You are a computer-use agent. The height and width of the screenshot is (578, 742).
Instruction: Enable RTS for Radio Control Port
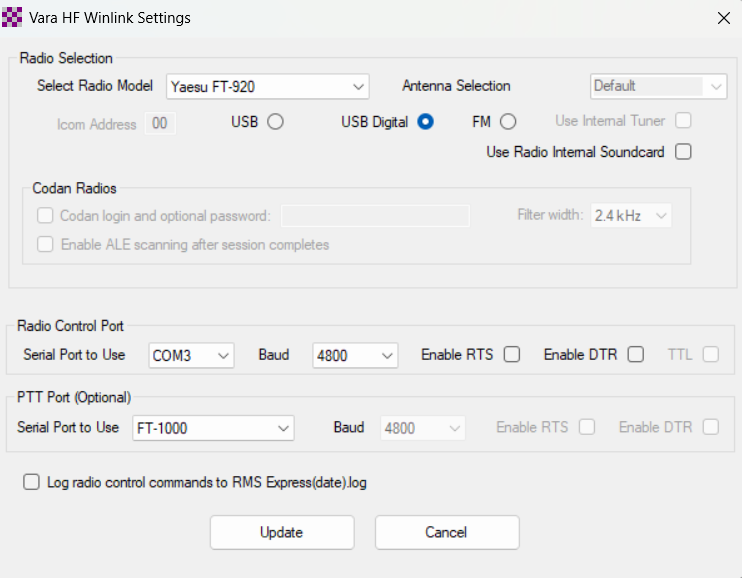[512, 355]
